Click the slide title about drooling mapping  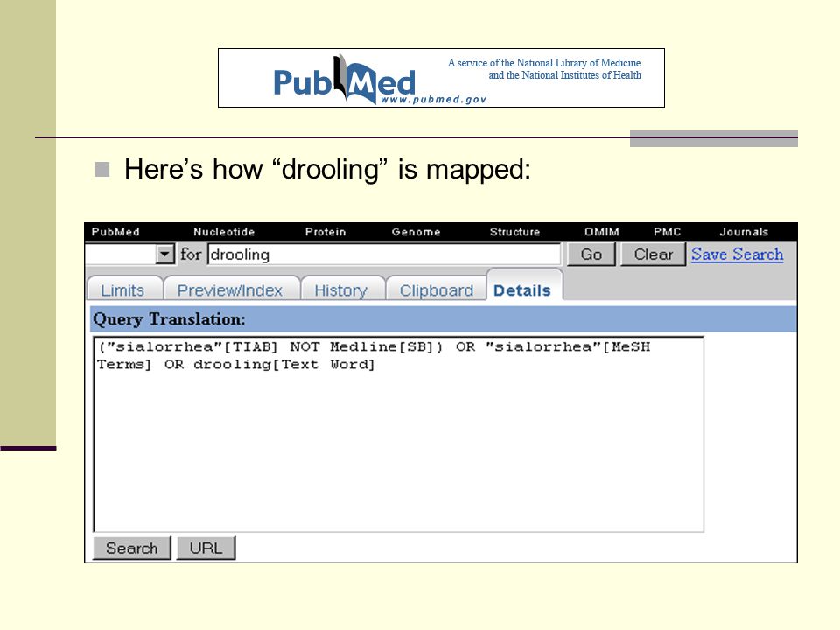pyautogui.click(x=327, y=169)
